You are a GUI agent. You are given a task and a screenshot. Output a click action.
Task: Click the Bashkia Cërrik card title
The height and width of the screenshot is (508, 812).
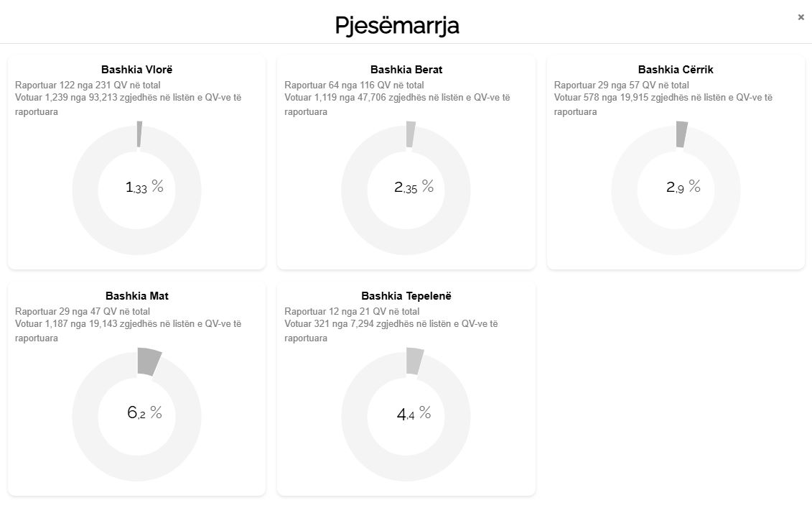pos(676,70)
